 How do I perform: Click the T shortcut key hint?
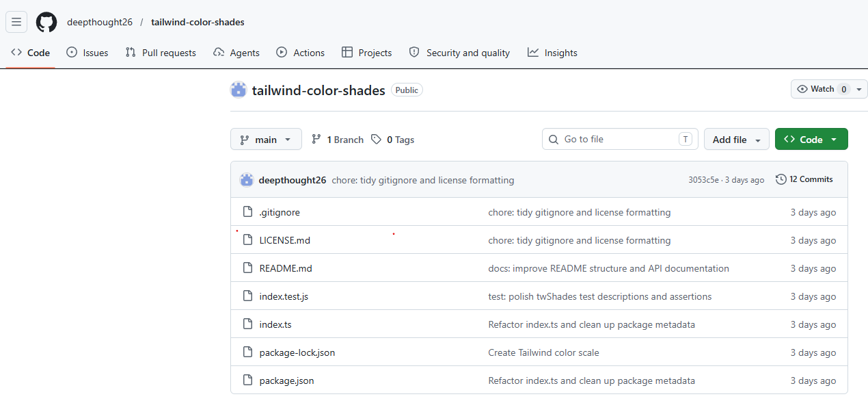[x=686, y=139]
